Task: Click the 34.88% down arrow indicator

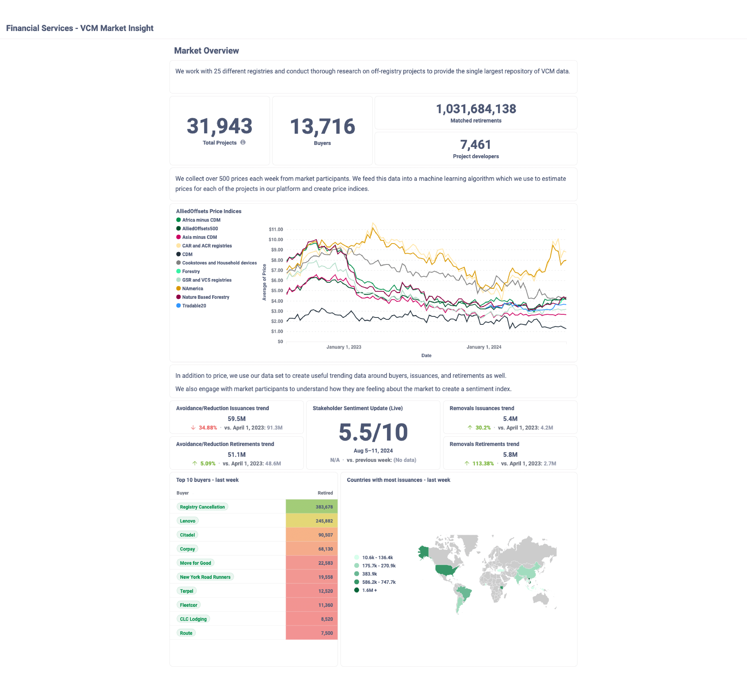Action: pyautogui.click(x=193, y=428)
